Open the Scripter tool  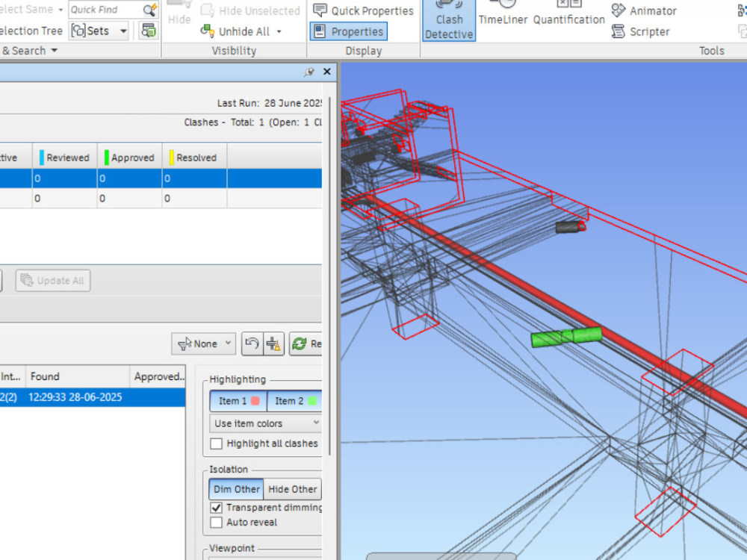pos(640,32)
